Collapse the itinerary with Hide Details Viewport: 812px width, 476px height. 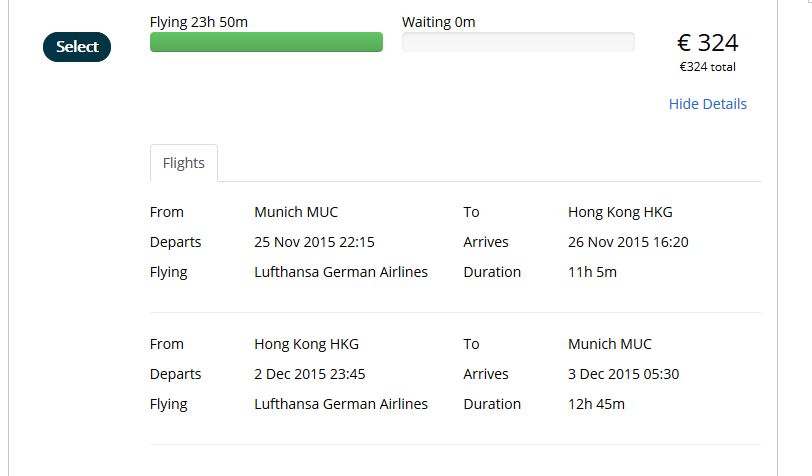[x=707, y=104]
